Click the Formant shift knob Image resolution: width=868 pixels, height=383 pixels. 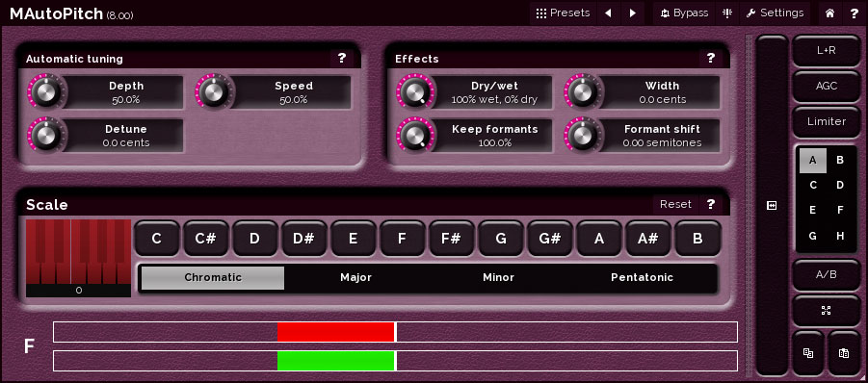[x=584, y=135]
